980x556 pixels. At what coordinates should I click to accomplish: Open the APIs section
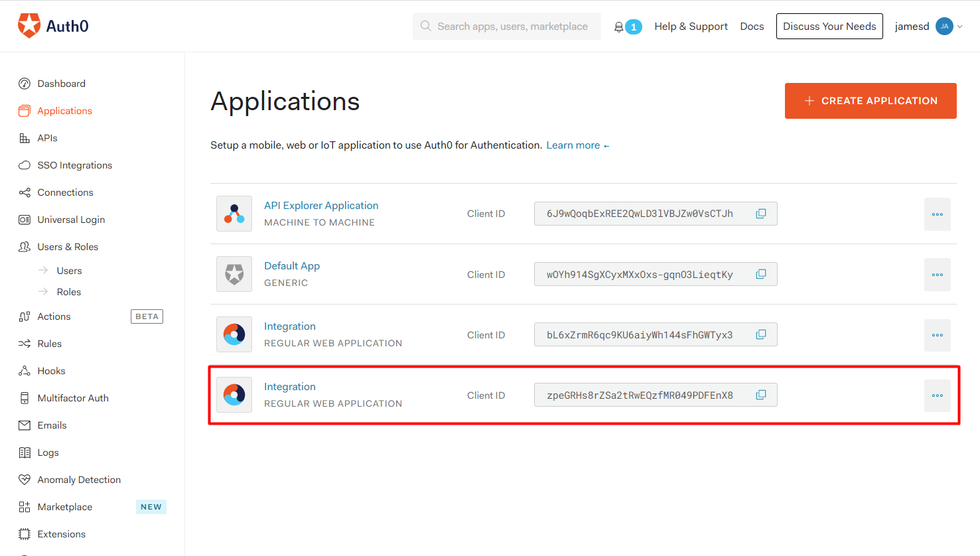tap(47, 138)
